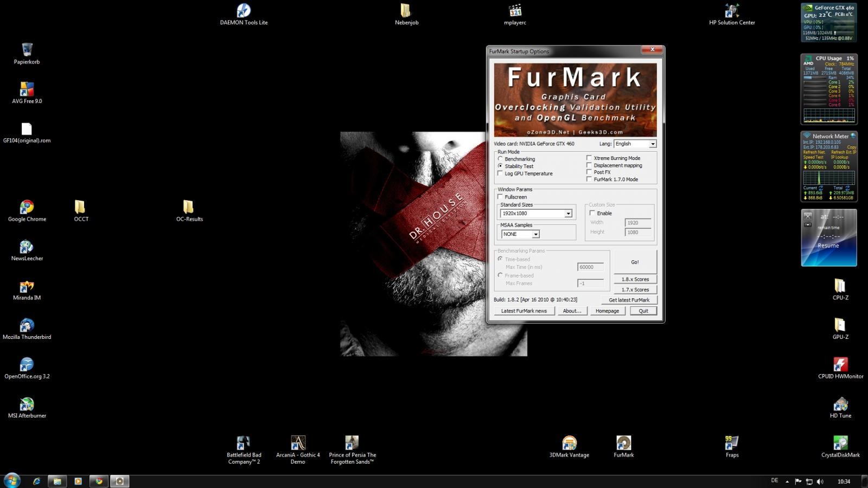Enable Xtreme Burning Mode checkbox

589,158
